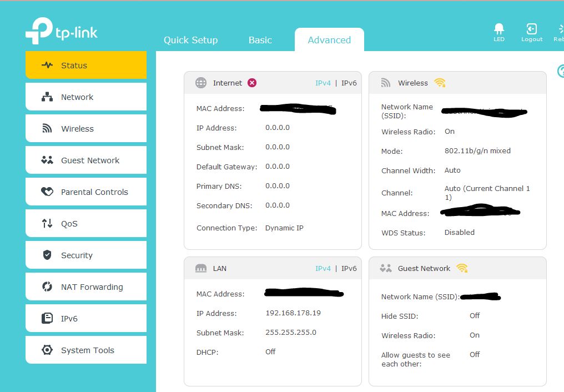Select the Advanced tab
This screenshot has width=564, height=392.
click(329, 40)
